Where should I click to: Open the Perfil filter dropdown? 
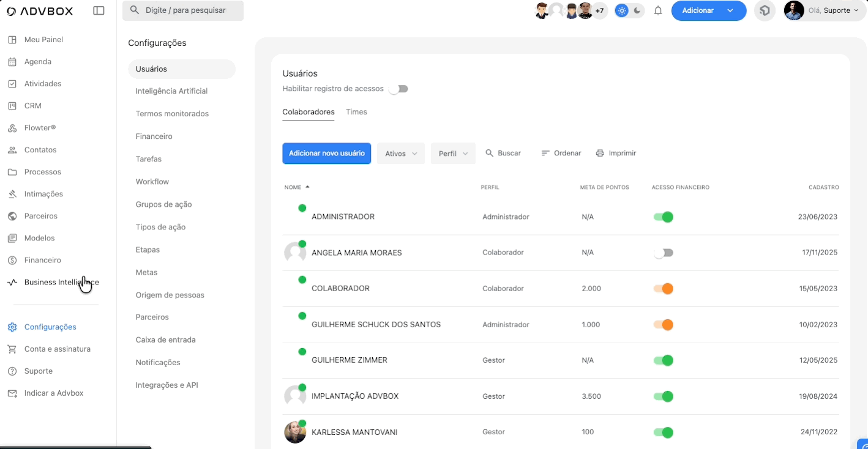[453, 154]
